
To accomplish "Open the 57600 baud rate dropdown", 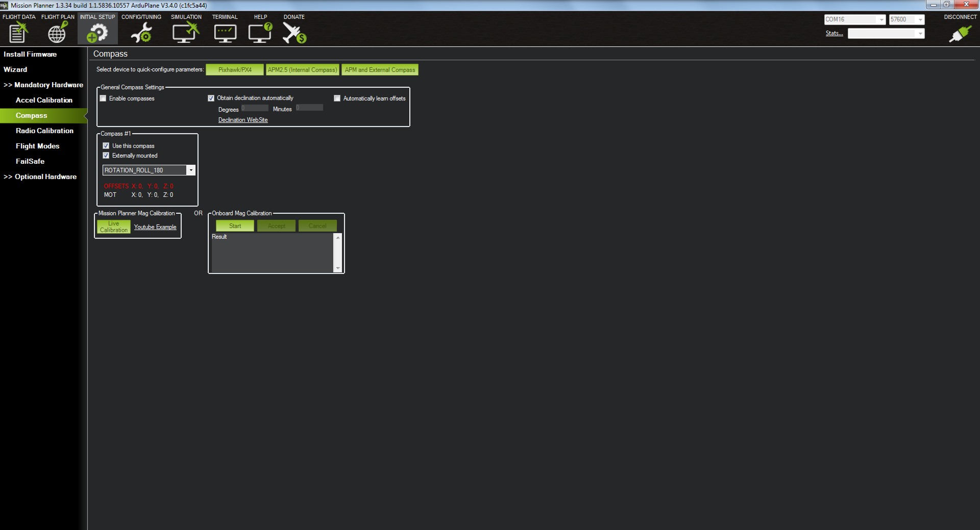I will [920, 20].
